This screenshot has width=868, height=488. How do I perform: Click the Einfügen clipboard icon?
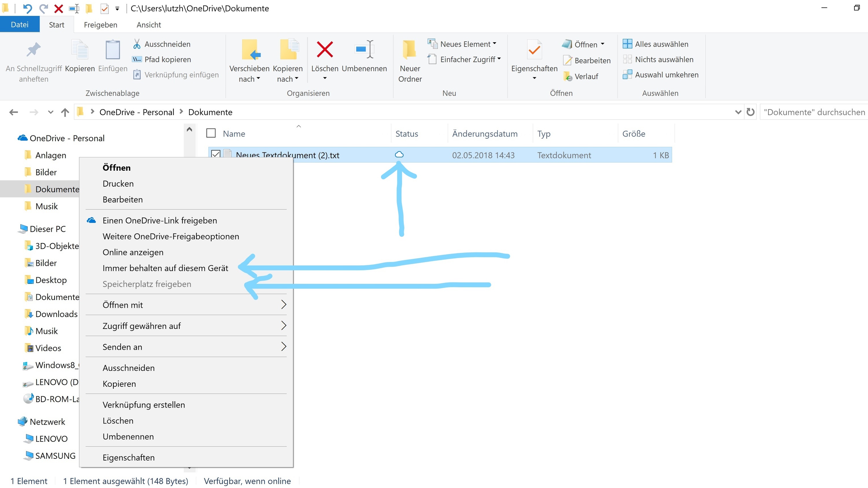pos(113,50)
